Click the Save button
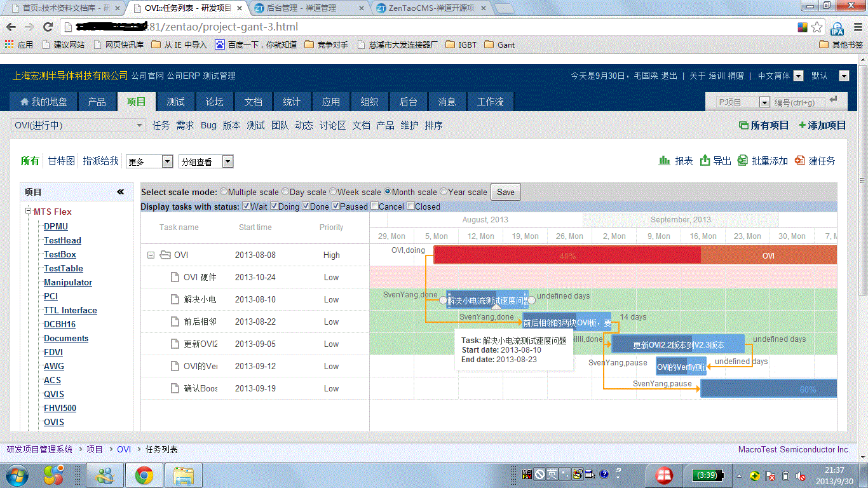Screen dimensions: 868x488 tap(506, 192)
